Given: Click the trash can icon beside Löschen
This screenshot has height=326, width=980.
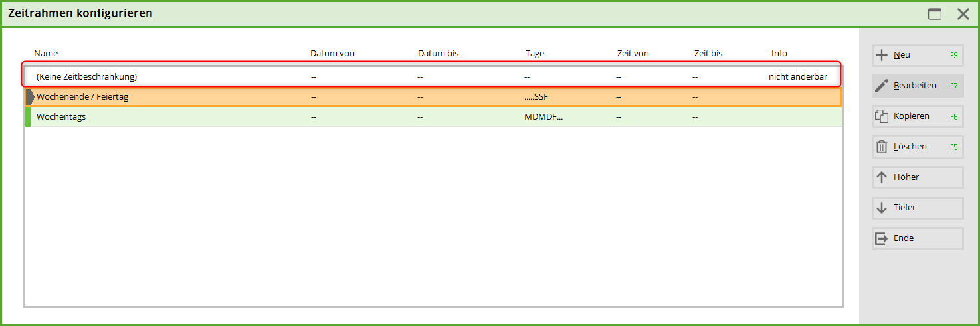Looking at the screenshot, I should pyautogui.click(x=882, y=147).
